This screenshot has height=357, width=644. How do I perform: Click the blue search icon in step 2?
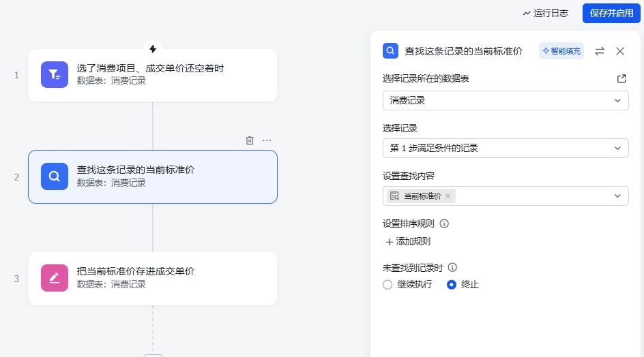coord(54,176)
